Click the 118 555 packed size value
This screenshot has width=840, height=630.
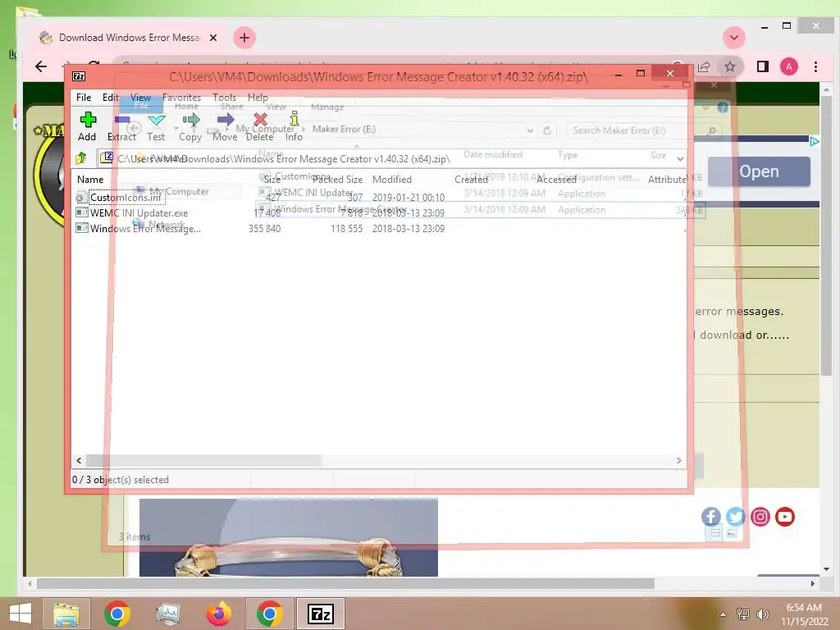click(347, 229)
